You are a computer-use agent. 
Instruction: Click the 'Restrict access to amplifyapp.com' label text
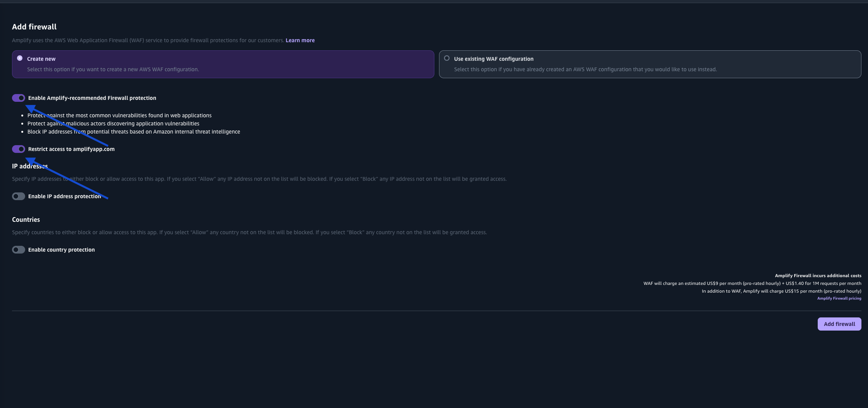[x=71, y=149]
